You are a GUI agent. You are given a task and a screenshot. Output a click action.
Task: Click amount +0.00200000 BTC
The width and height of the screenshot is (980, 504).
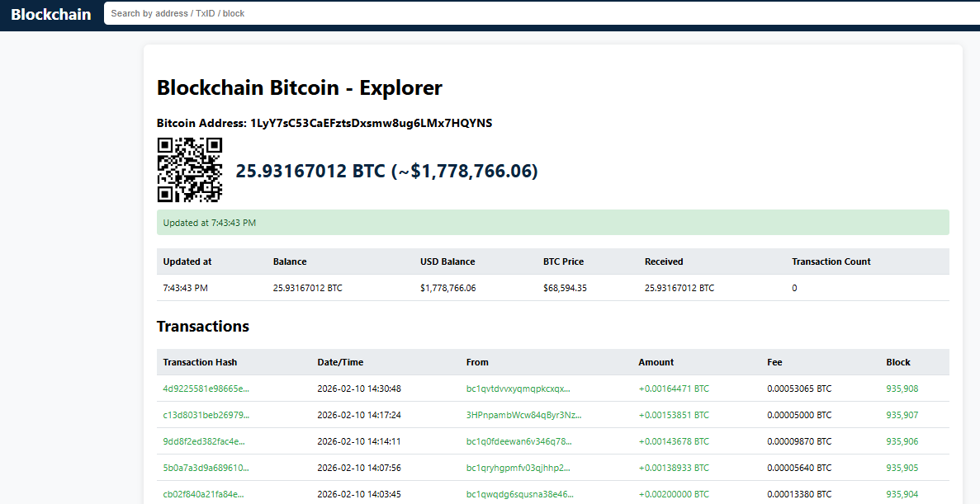tap(674, 493)
